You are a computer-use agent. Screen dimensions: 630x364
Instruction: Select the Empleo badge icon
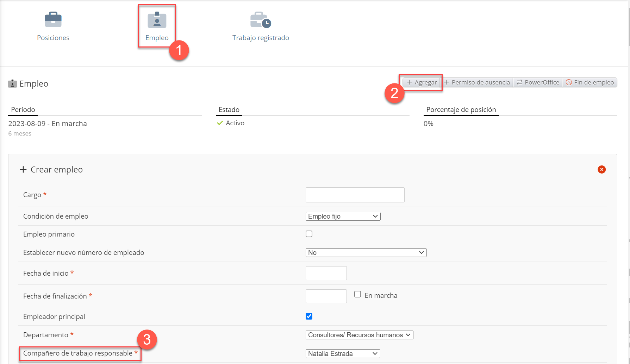157,20
